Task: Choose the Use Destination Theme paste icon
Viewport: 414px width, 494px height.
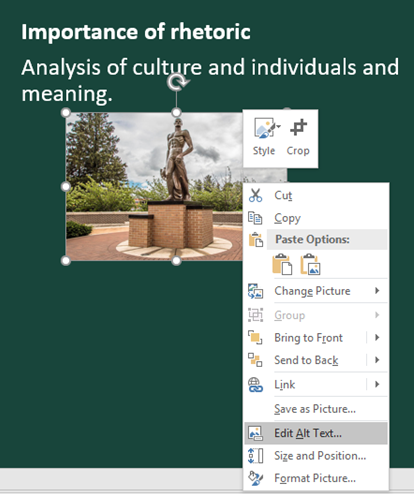Action: tap(282, 265)
